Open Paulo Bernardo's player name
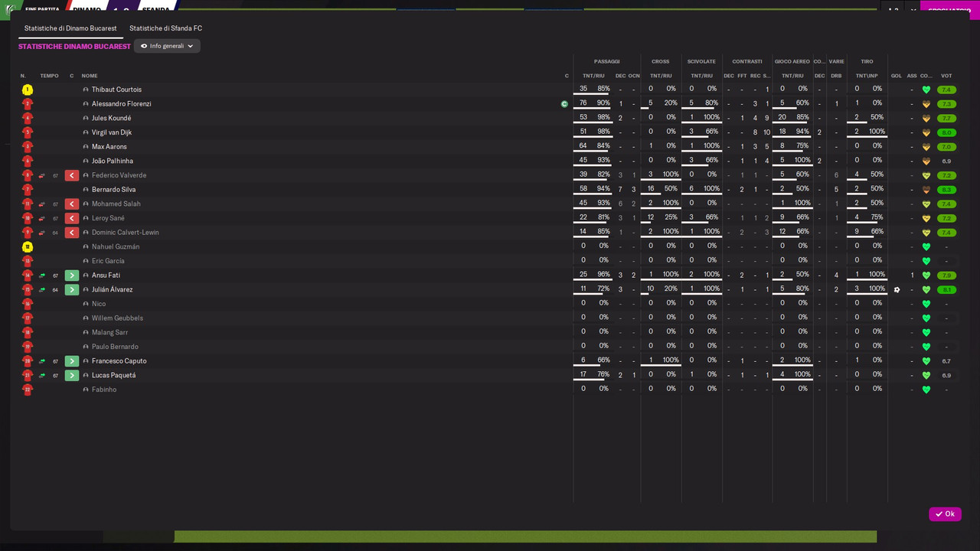 coord(115,347)
